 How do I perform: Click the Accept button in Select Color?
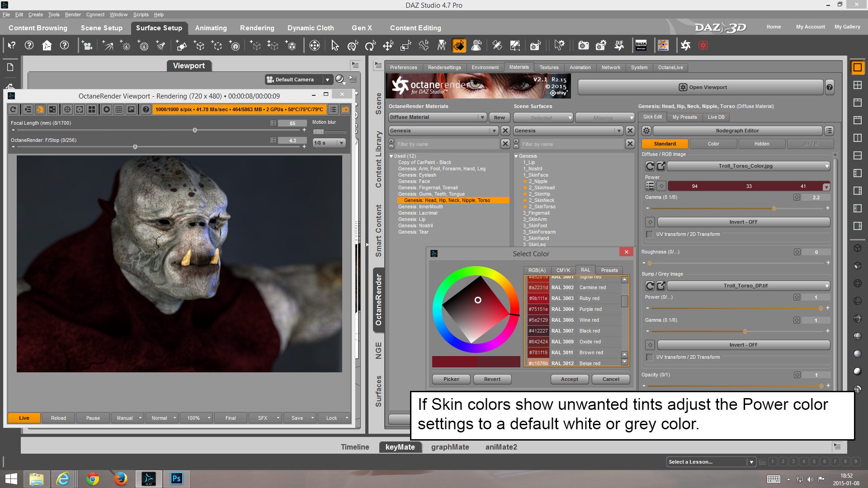click(569, 379)
